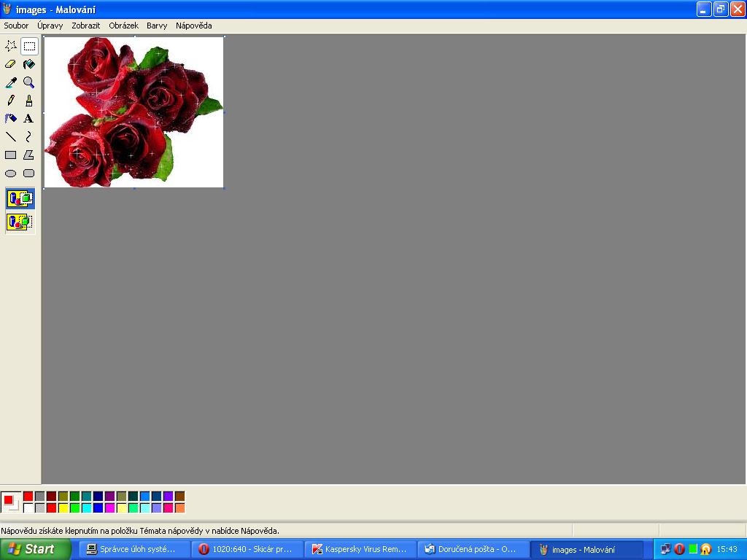
Task: Activate the Fill with color bucket tool
Action: click(x=29, y=64)
